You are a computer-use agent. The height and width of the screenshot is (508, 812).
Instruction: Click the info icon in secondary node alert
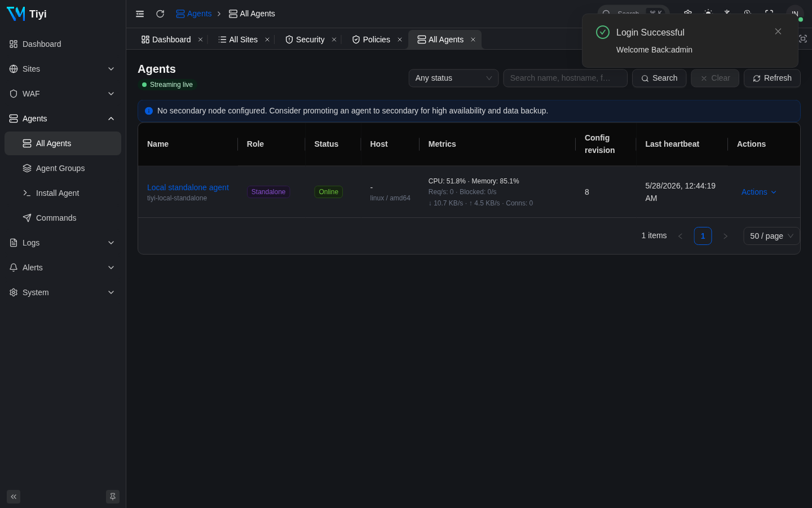[x=149, y=111]
